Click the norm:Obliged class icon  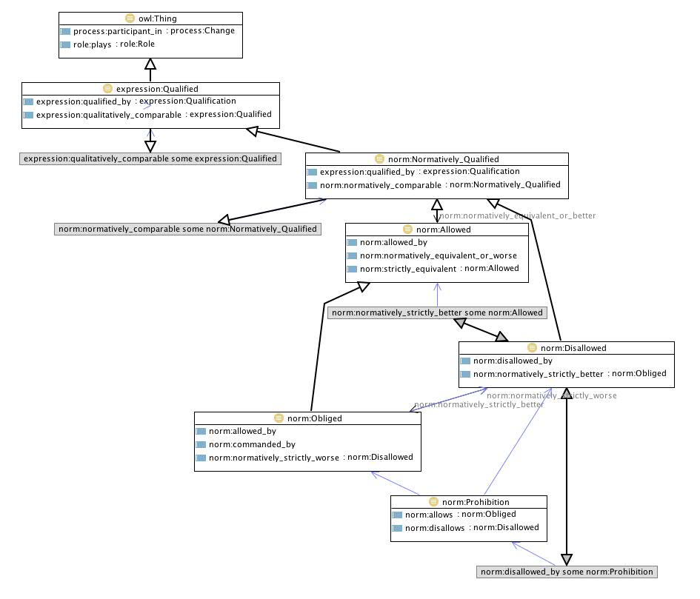point(279,418)
